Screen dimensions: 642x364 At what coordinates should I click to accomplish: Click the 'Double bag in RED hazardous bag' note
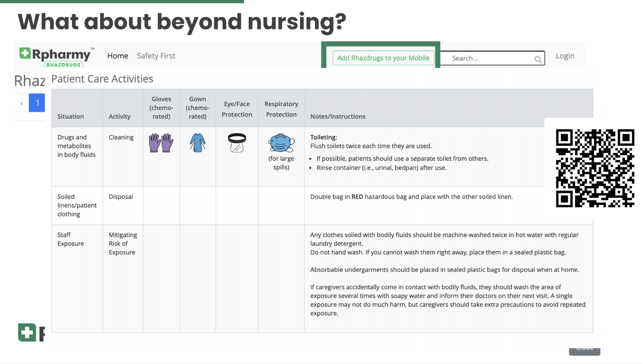412,197
